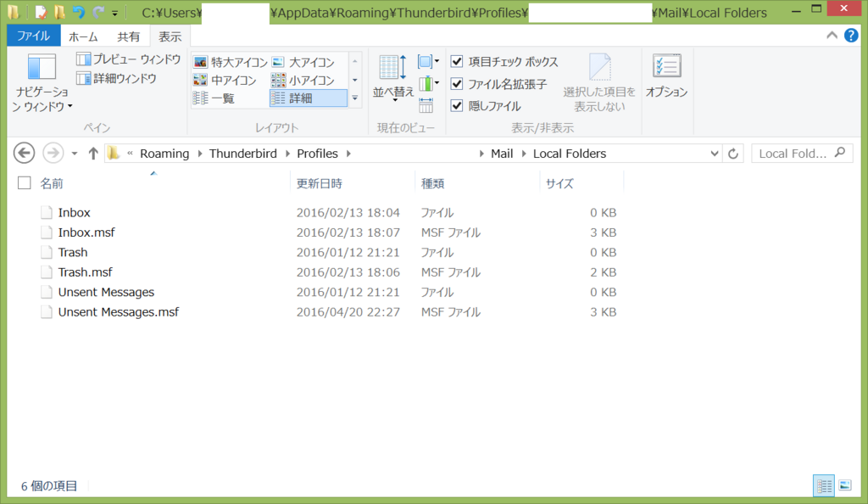
Task: Select the Details (詳細) layout
Action: pos(308,98)
